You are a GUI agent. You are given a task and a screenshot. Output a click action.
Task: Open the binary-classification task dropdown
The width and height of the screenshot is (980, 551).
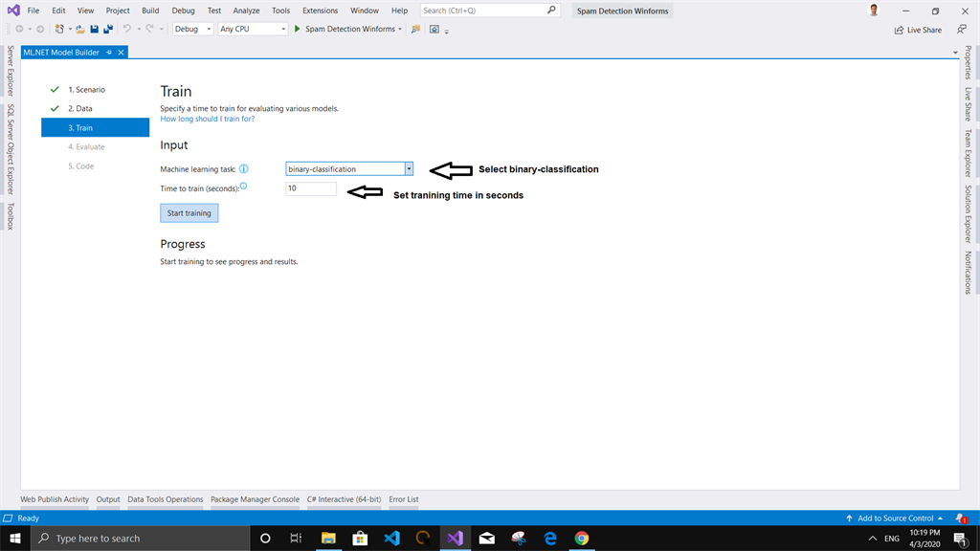[x=409, y=168]
